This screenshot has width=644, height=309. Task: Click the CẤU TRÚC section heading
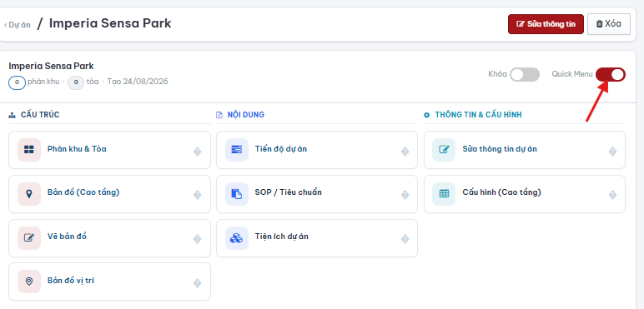point(40,115)
